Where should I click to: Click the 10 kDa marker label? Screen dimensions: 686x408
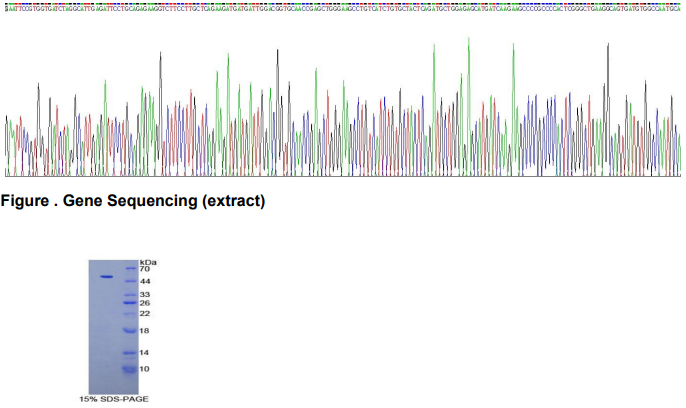click(144, 369)
